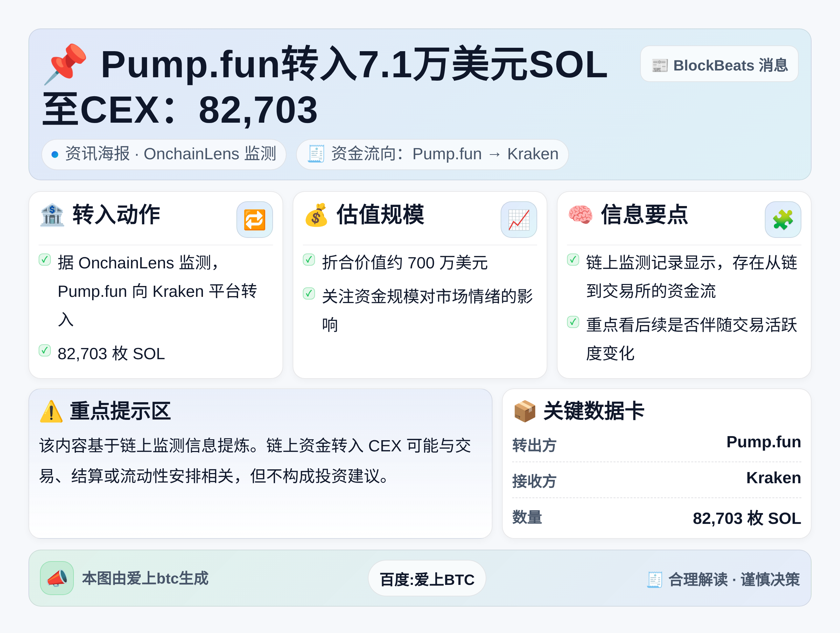Click the 链上监测记录显示 bullet text
The width and height of the screenshot is (840, 633).
click(x=691, y=277)
